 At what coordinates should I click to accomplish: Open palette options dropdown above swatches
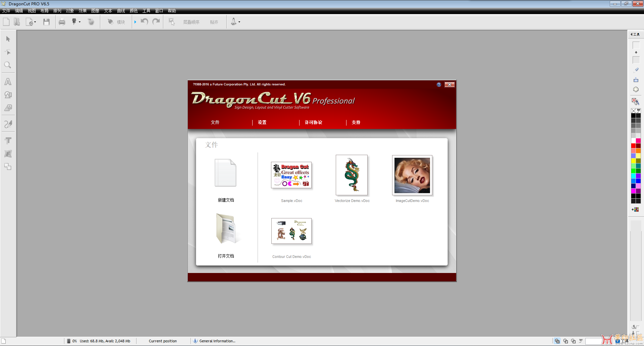tap(639, 111)
